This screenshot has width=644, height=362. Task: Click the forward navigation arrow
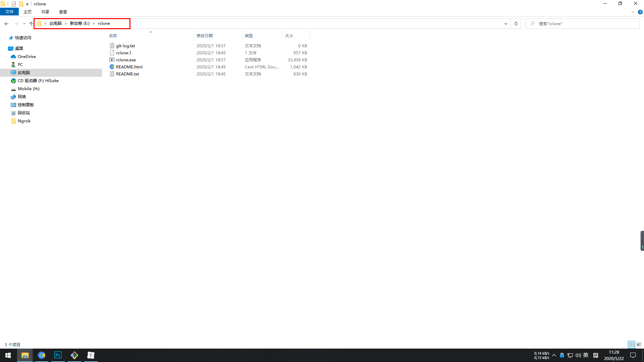(16, 23)
